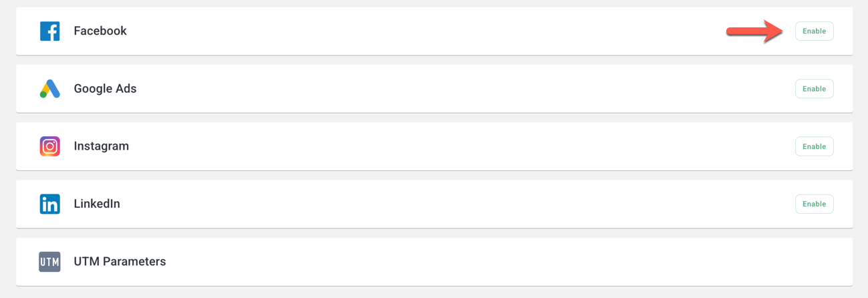The image size is (868, 298).
Task: Turn on LinkedIn with its Enable button
Action: point(814,204)
